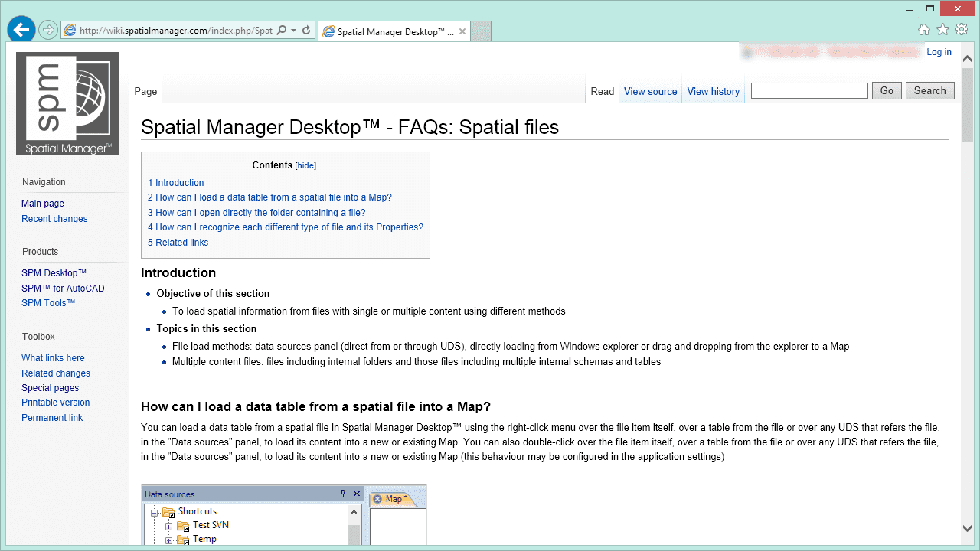Click the 'Topics in this section' text
Viewport: 980px width, 551px height.
click(x=207, y=329)
